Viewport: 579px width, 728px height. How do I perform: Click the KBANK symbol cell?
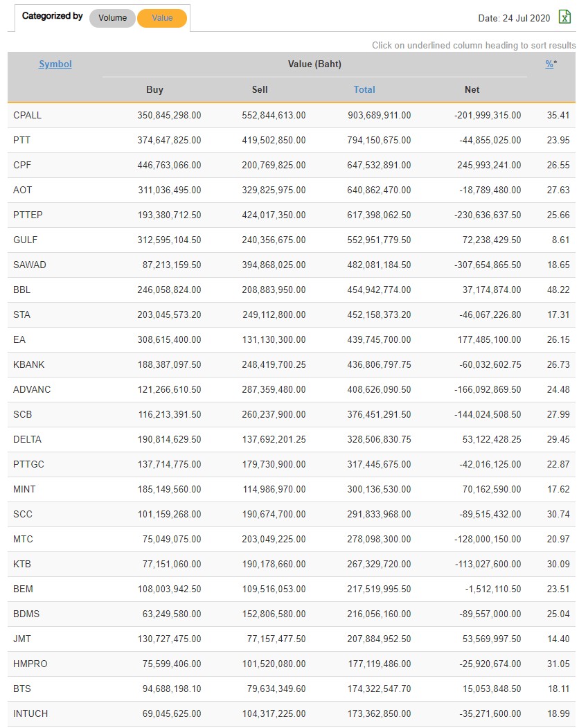pyautogui.click(x=29, y=364)
